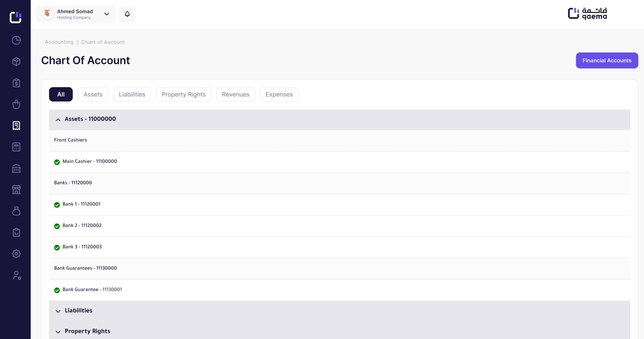Expand the Liabilities section
Viewport: 644px width, 339px height.
pyautogui.click(x=58, y=311)
